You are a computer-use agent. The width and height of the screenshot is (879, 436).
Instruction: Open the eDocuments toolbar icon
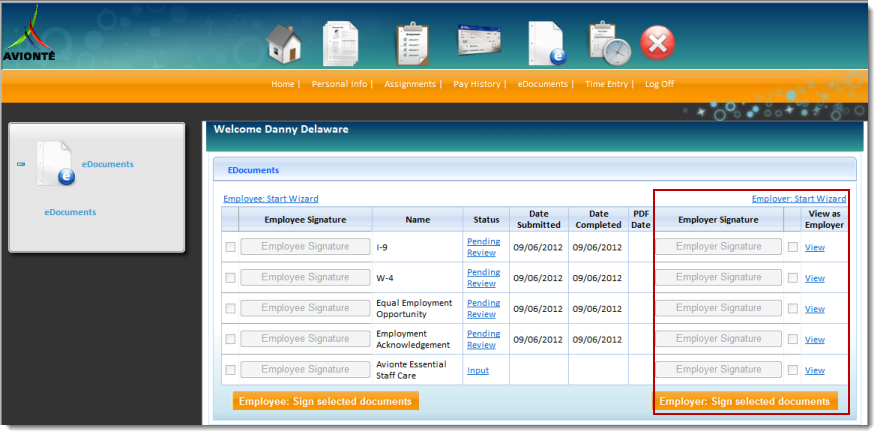tap(545, 44)
